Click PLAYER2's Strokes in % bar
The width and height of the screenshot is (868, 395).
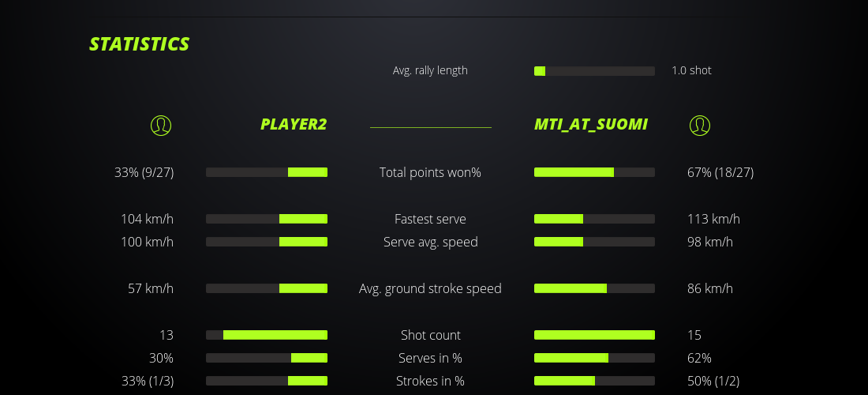[x=267, y=381]
